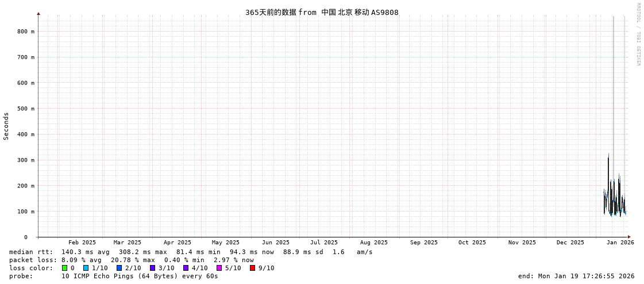Click the Aug 2025 x-axis label
Viewport: 644px width, 284px height.
point(374,243)
